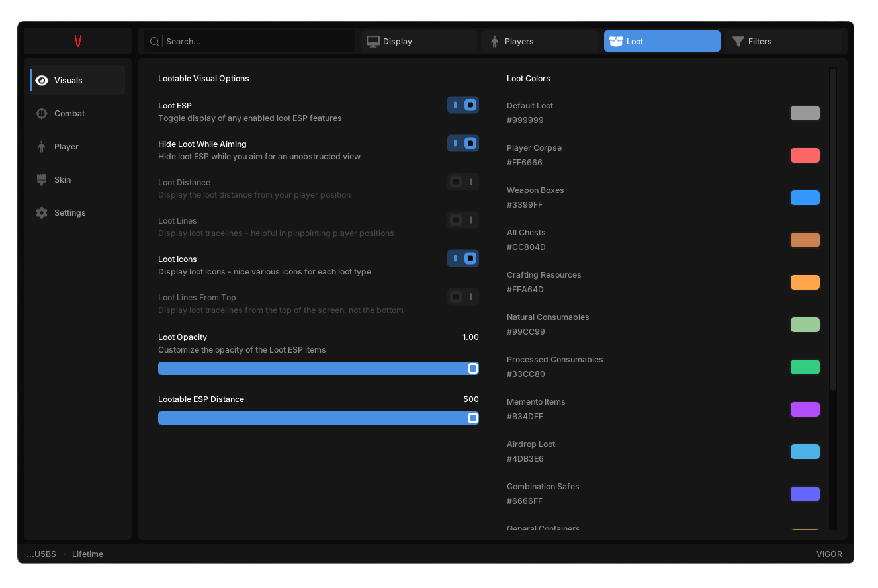Viewport: 878px width, 588px height.
Task: Enable the Loot Distance toggle
Action: (463, 182)
